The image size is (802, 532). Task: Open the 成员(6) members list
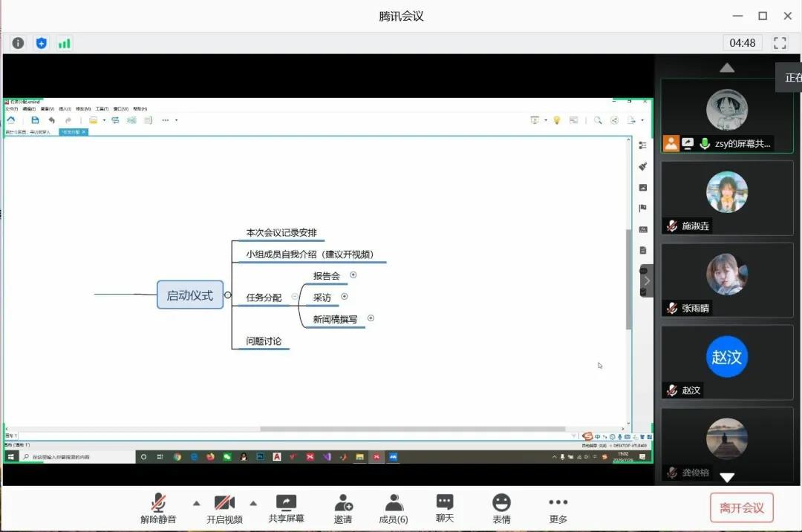tap(394, 508)
